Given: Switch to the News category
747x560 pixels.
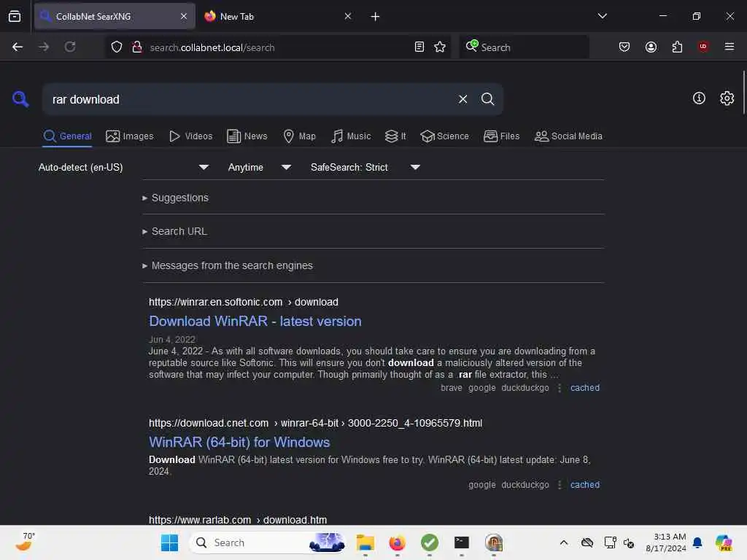Looking at the screenshot, I should click(247, 136).
